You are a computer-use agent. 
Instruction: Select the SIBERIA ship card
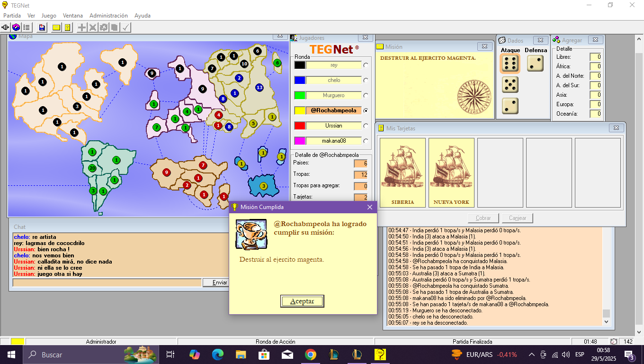point(403,173)
